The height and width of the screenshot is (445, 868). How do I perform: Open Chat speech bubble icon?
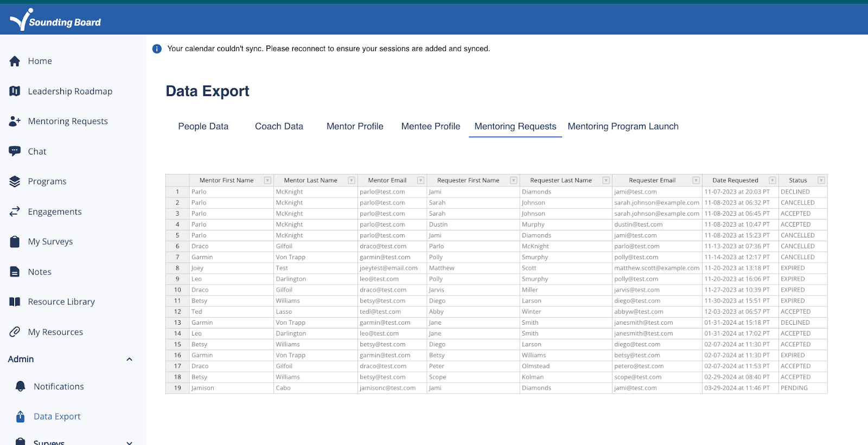(15, 151)
